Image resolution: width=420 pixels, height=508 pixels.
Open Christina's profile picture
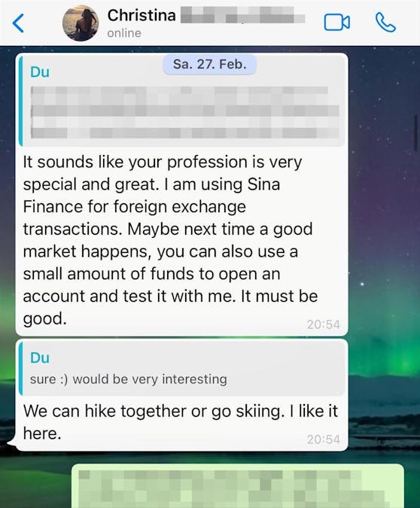coord(81,23)
